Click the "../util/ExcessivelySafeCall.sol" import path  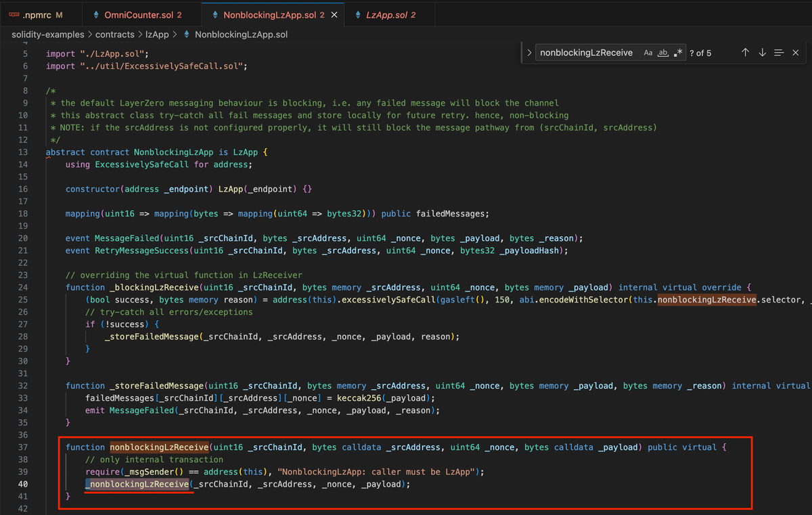pyautogui.click(x=162, y=66)
